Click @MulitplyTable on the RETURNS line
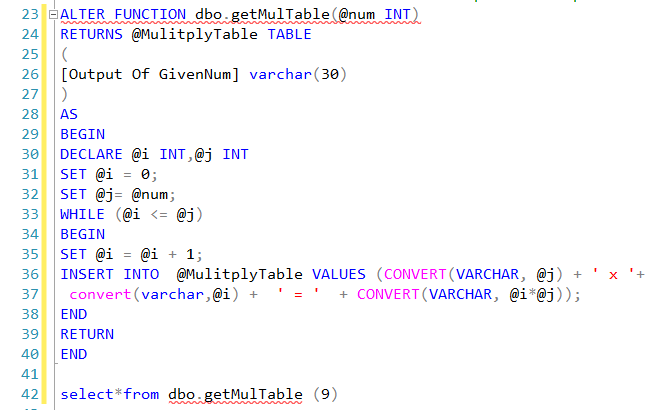Screen dimensions: 653x410 (x=194, y=35)
